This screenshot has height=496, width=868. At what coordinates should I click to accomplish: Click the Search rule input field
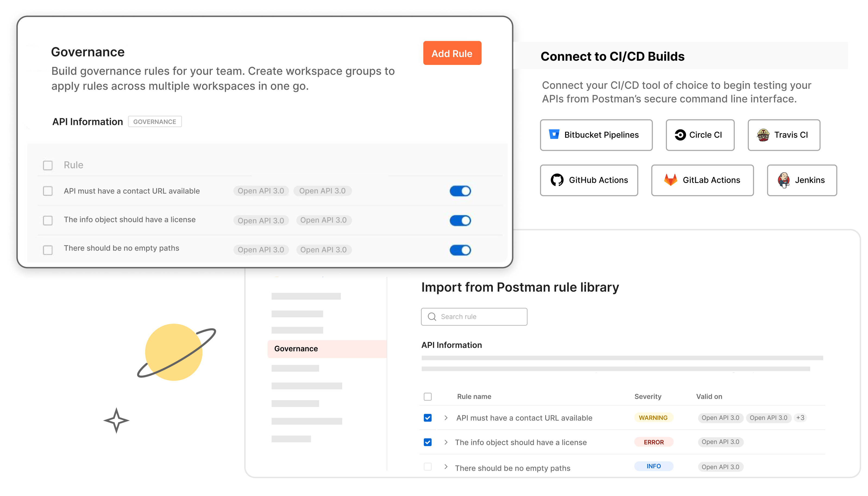pos(474,316)
